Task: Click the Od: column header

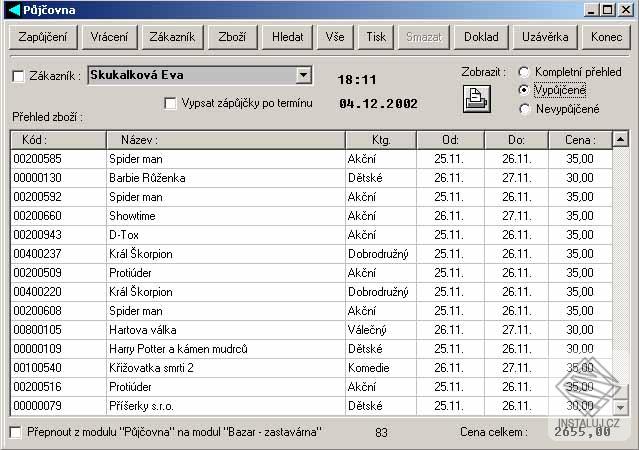Action: pyautogui.click(x=450, y=140)
